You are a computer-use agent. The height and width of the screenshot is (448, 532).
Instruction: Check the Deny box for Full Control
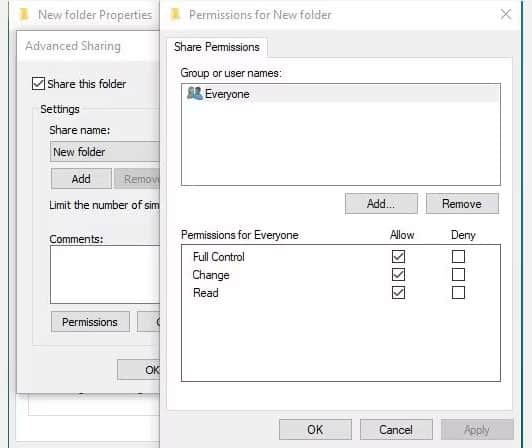click(458, 257)
